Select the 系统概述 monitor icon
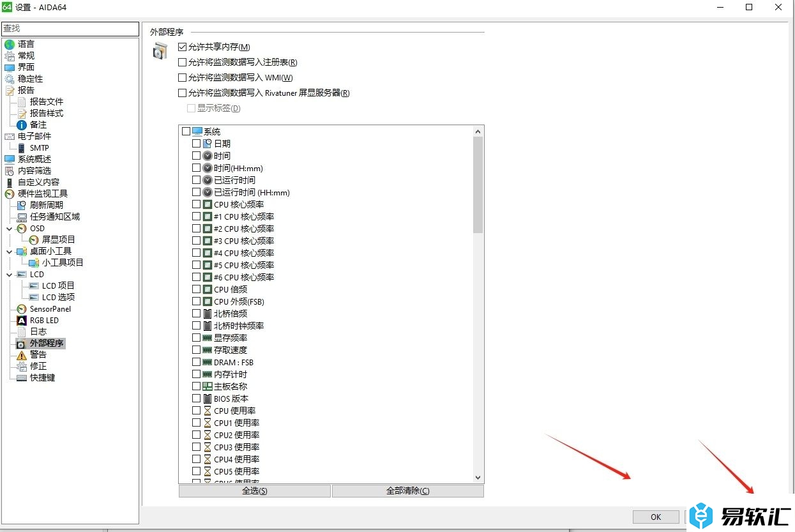Screen dimensions: 795x532 10,159
